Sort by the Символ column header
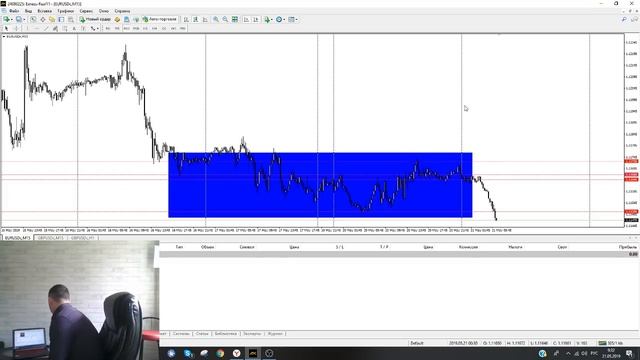 [247, 247]
